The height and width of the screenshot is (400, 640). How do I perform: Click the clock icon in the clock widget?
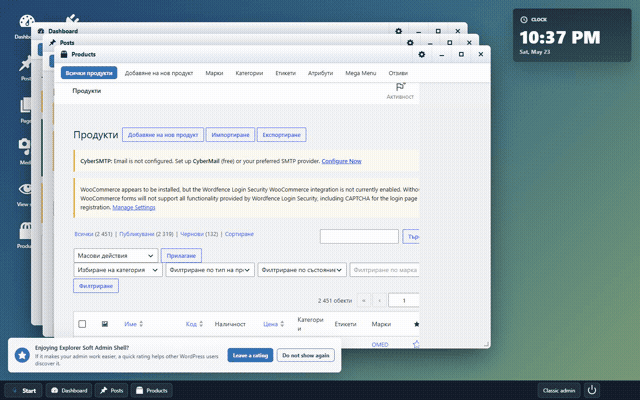(x=524, y=20)
